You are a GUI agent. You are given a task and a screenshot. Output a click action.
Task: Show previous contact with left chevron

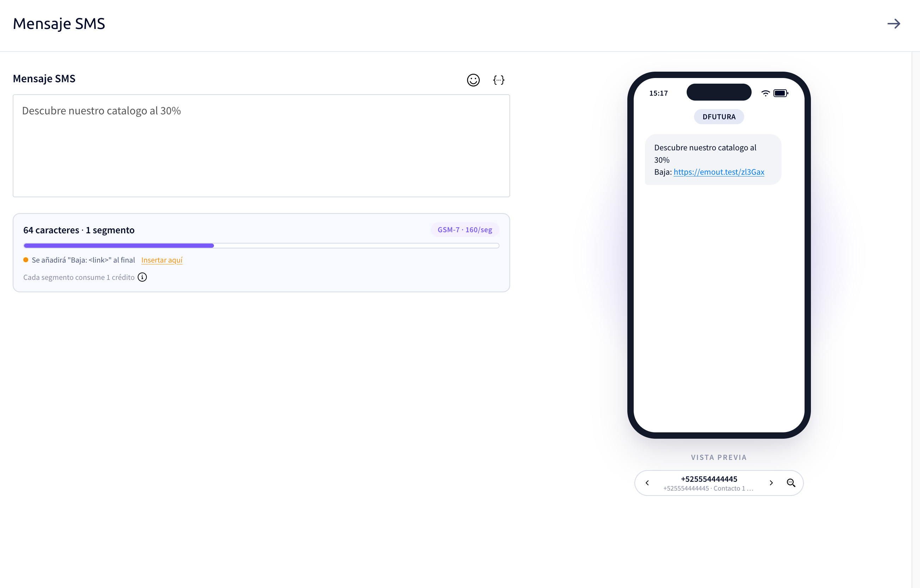pyautogui.click(x=647, y=482)
